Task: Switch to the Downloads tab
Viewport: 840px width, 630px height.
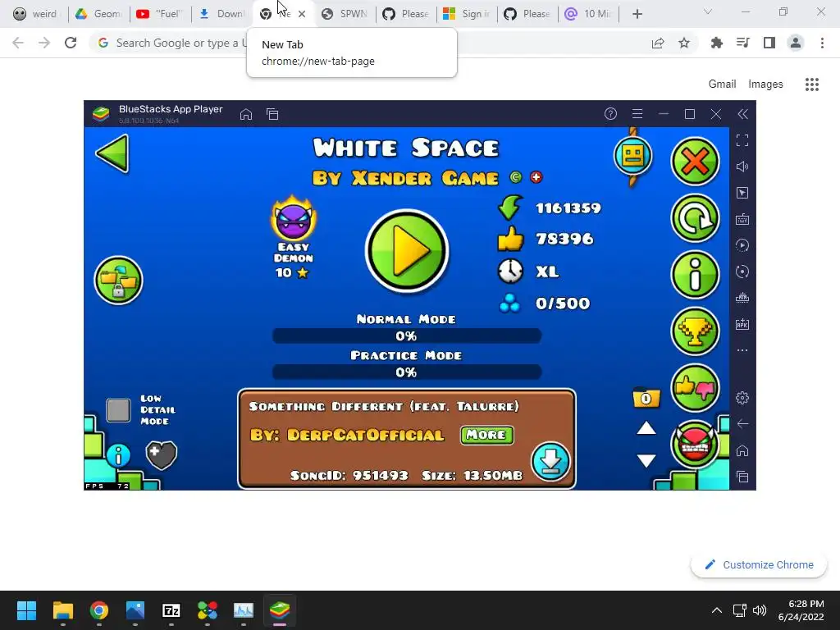Action: pyautogui.click(x=221, y=14)
